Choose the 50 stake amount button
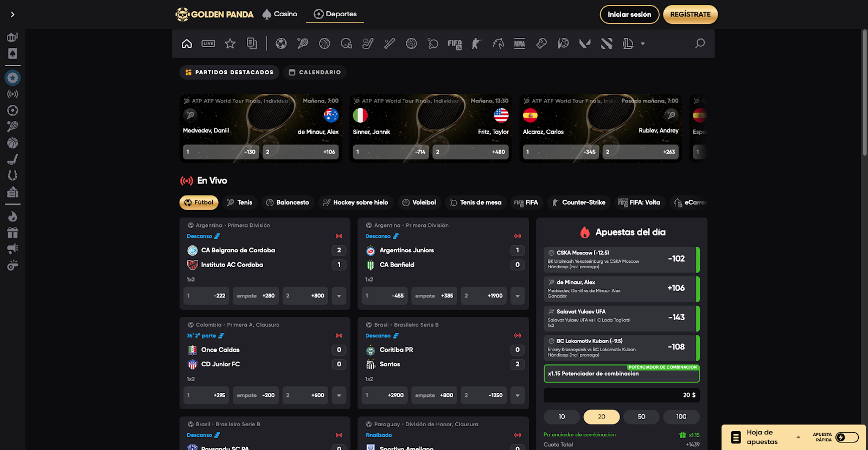The height and width of the screenshot is (450, 868). pos(641,417)
